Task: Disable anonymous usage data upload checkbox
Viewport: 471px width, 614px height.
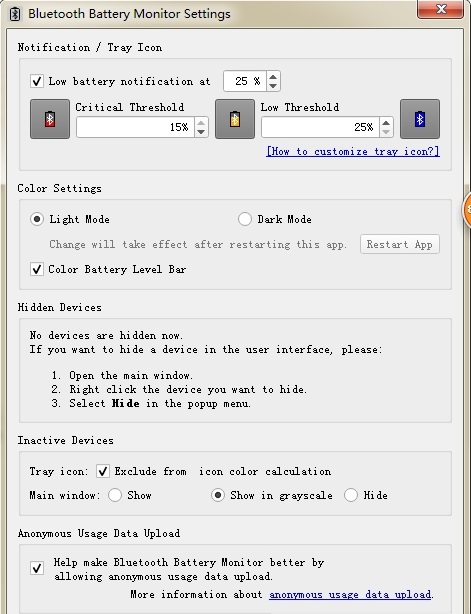Action: pyautogui.click(x=37, y=568)
